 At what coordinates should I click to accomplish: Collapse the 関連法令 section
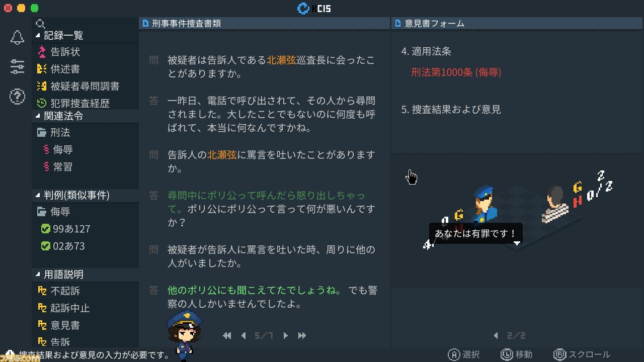coord(38,116)
